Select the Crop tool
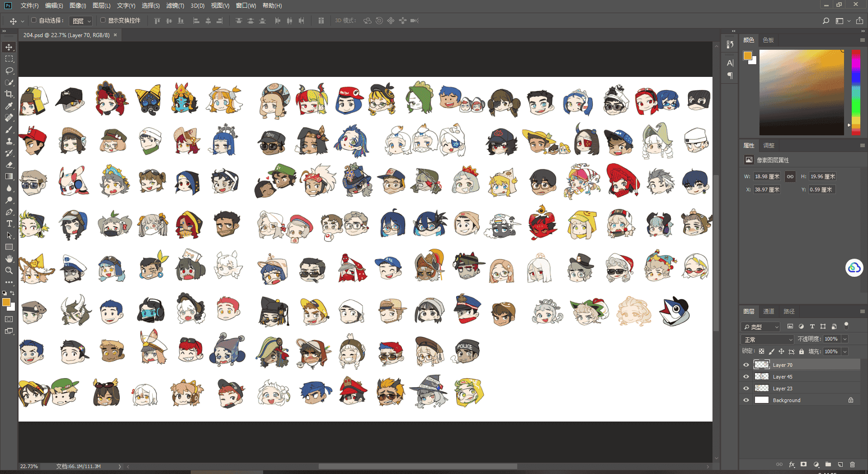This screenshot has width=868, height=474. 9,94
